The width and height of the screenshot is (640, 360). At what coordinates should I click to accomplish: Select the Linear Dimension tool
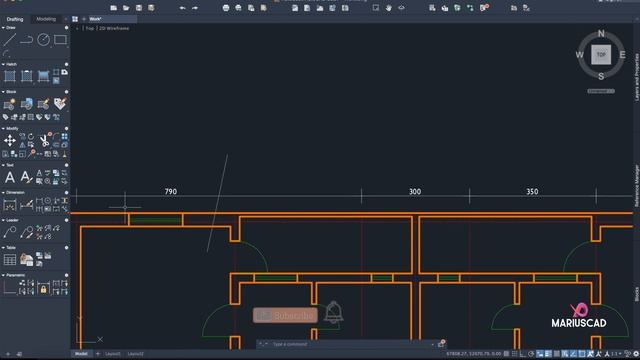point(10,204)
